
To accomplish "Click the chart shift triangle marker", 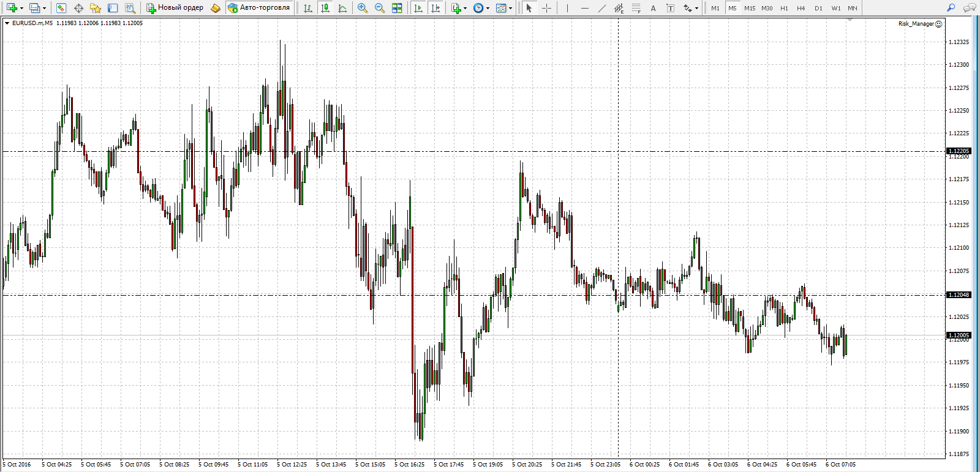I will tap(850, 20).
